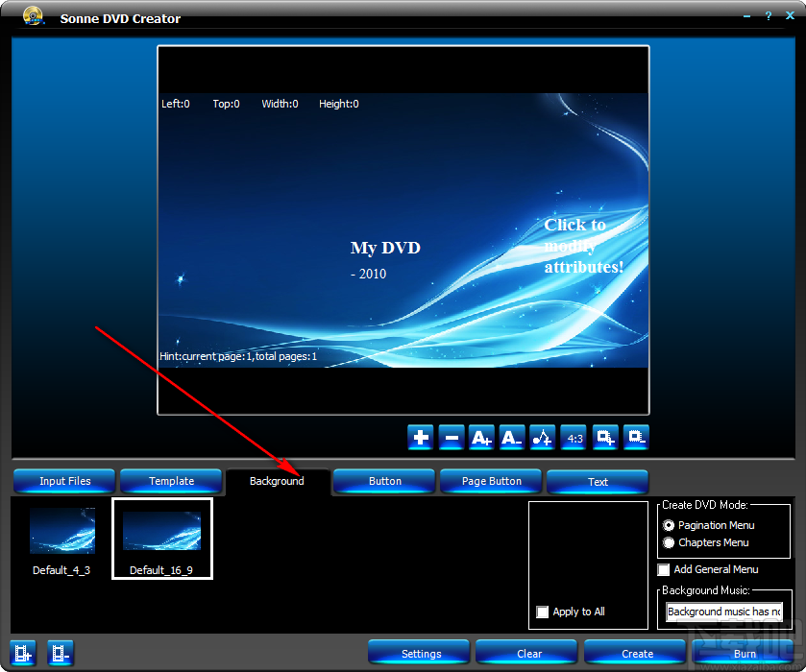Select the A+ increase font size icon
Viewport: 806px width, 672px height.
(x=481, y=437)
